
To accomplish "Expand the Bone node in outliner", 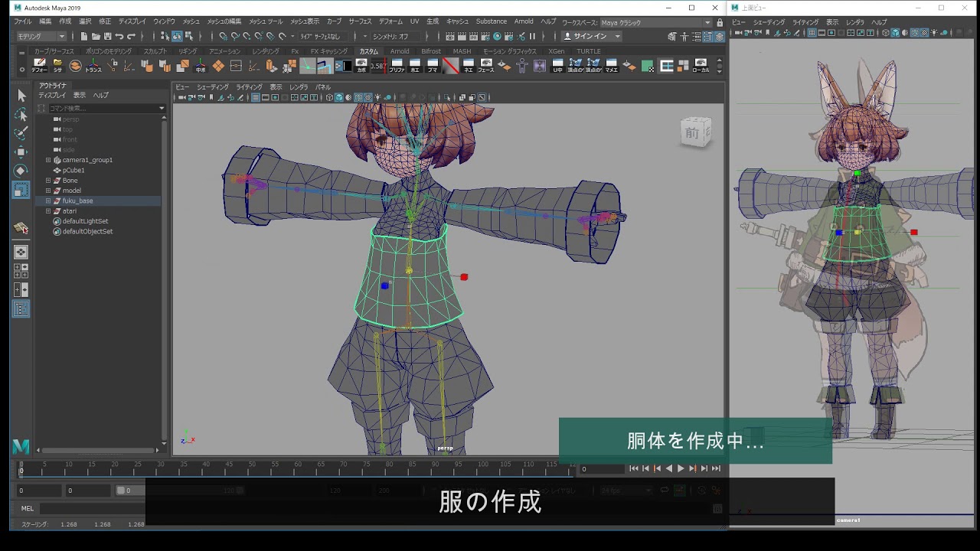I will tap(48, 181).
